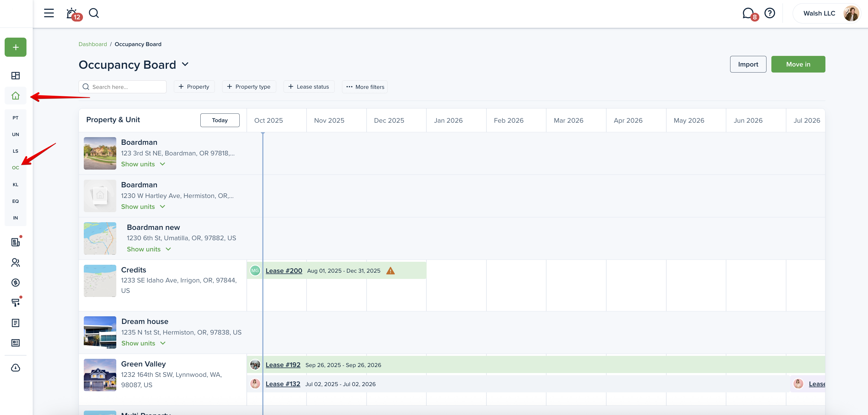Image resolution: width=868 pixels, height=415 pixels.
Task: Click the Move in button
Action: [798, 64]
